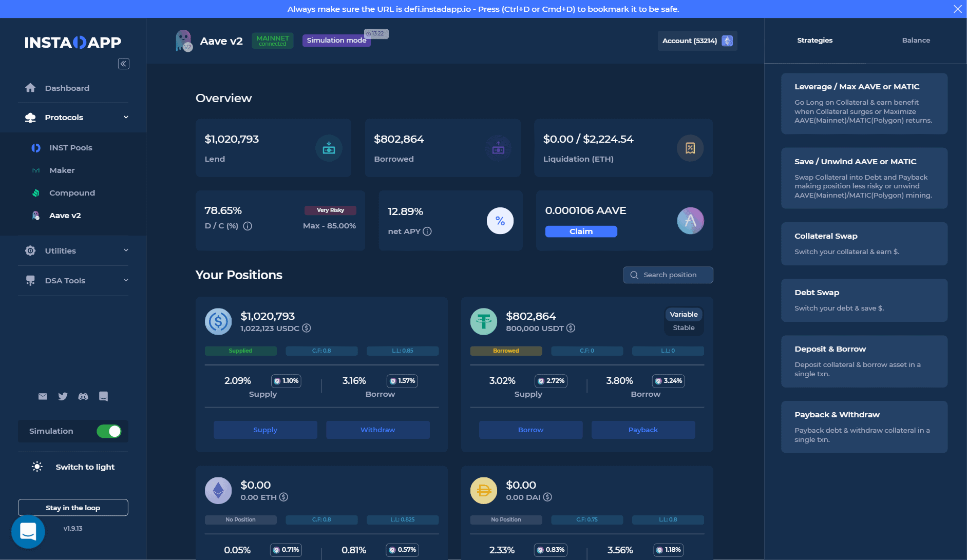967x560 pixels.
Task: Focus the Search position field
Action: coord(668,275)
